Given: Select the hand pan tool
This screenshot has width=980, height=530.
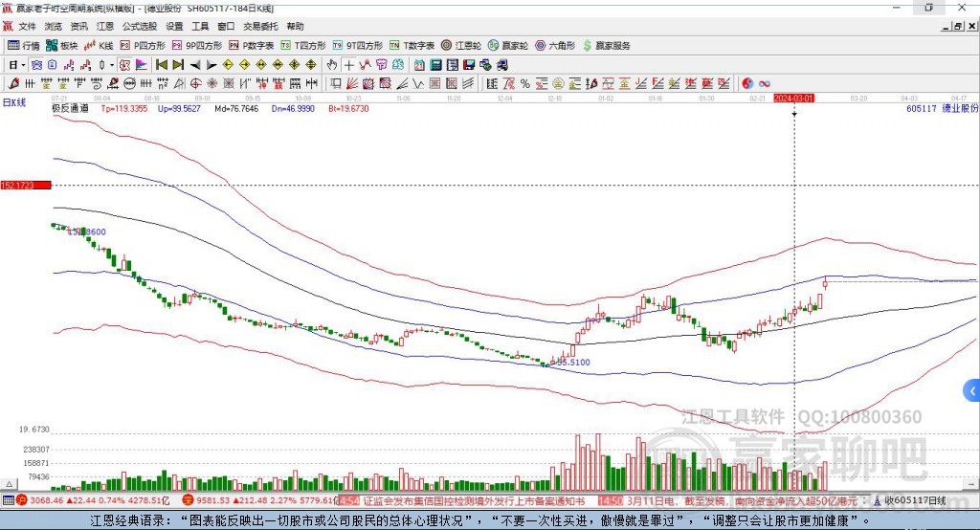Looking at the screenshot, I should pos(332,65).
